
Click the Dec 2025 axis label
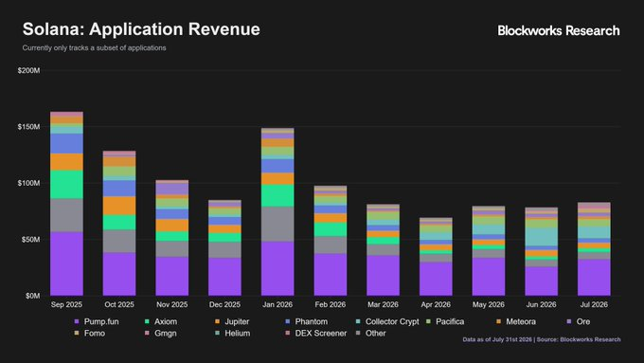224,304
